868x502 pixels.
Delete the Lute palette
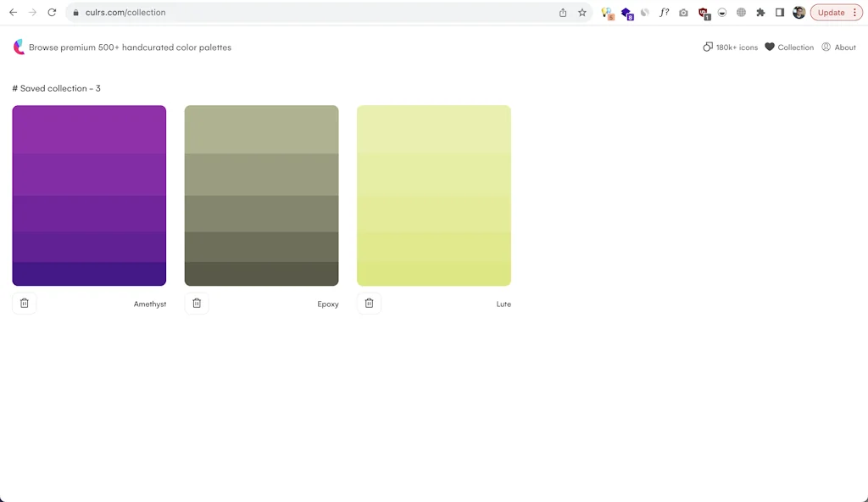coord(369,303)
